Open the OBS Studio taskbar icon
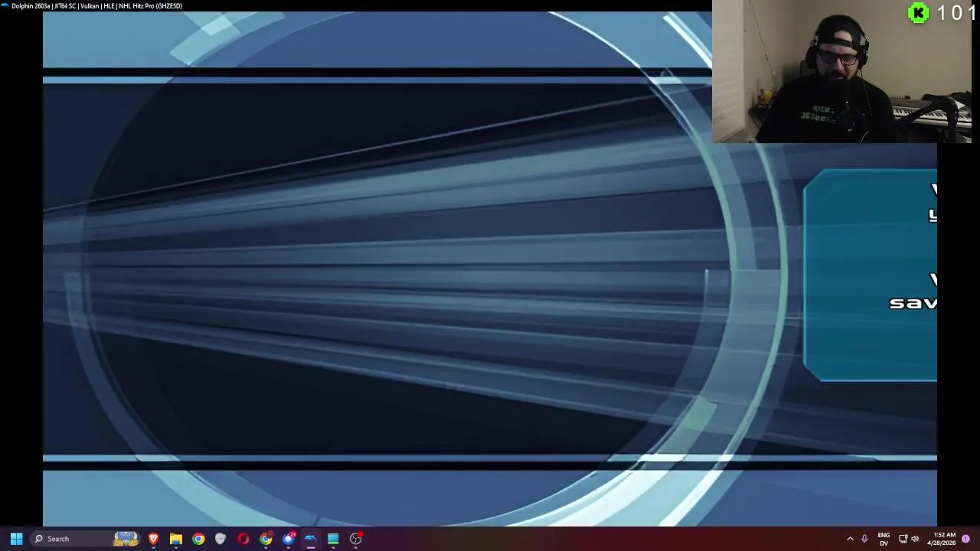Screen dimensions: 980x551 coord(356,539)
